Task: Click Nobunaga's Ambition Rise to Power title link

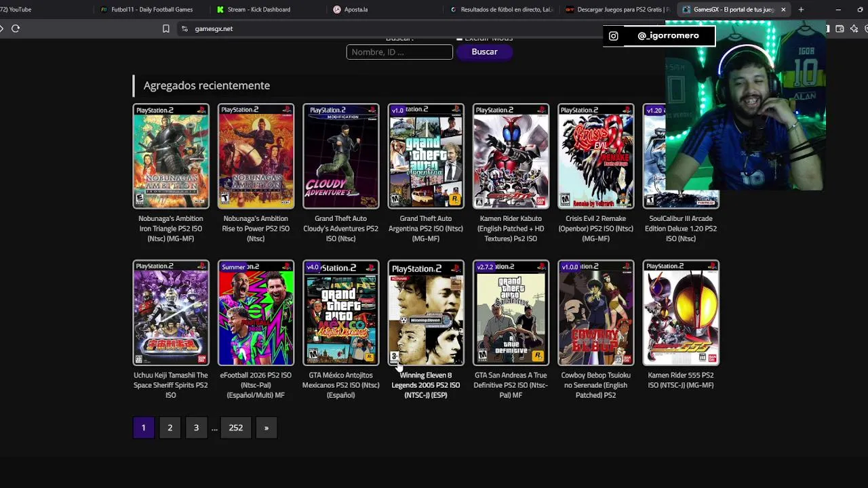Action: [256, 228]
